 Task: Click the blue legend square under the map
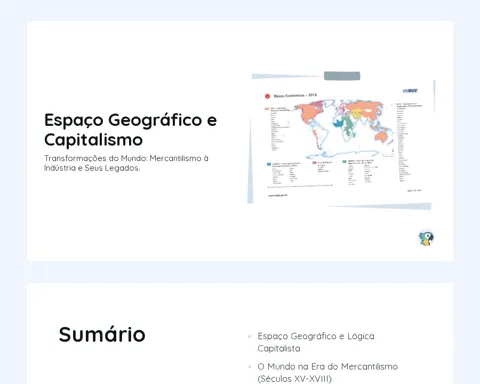269,164
